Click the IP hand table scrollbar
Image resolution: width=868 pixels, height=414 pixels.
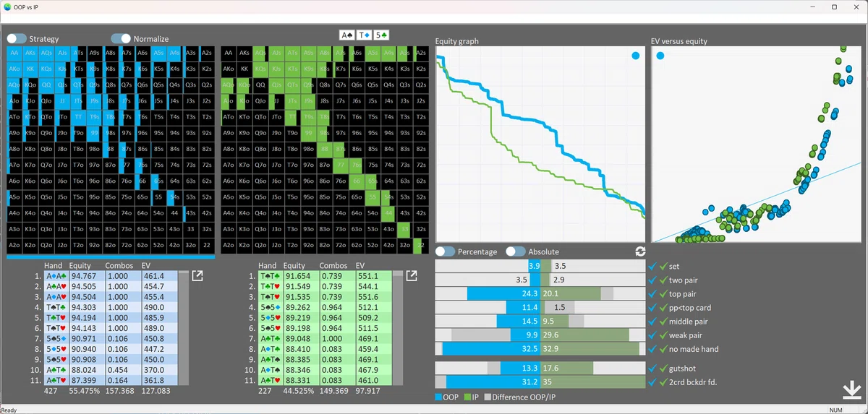coord(398,328)
